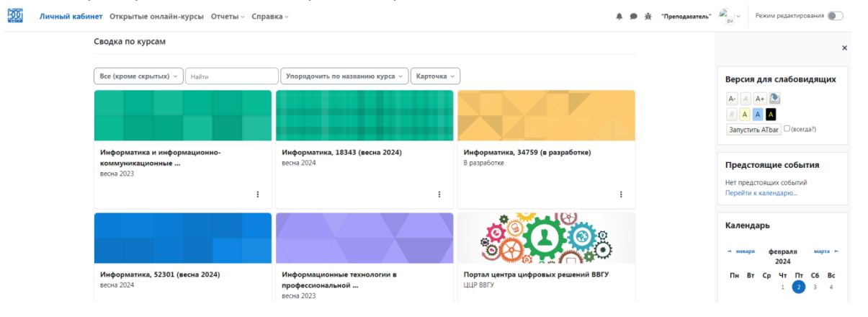Decrease font size with A- button
The height and width of the screenshot is (317, 868).
pos(731,99)
